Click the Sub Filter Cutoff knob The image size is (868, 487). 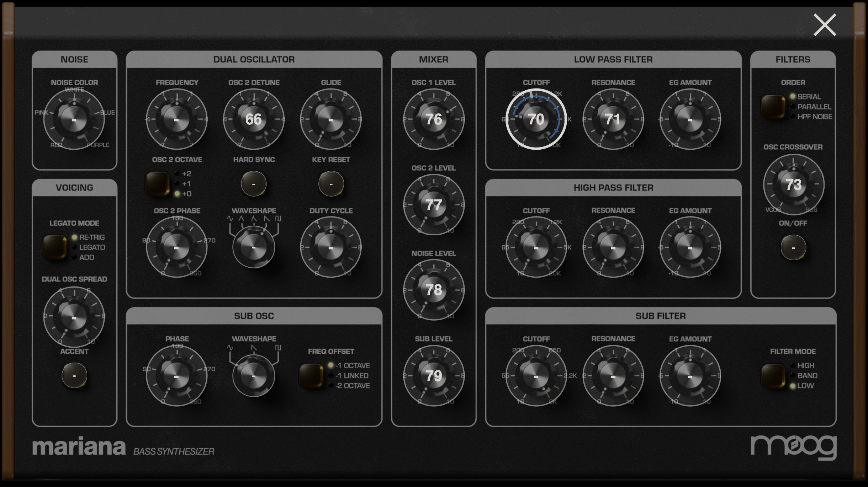tap(536, 376)
